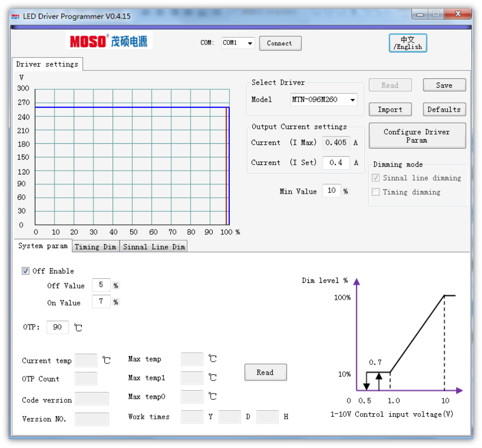Focus the Current (I Set) input field
Image resolution: width=482 pixels, height=448 pixels.
point(336,162)
